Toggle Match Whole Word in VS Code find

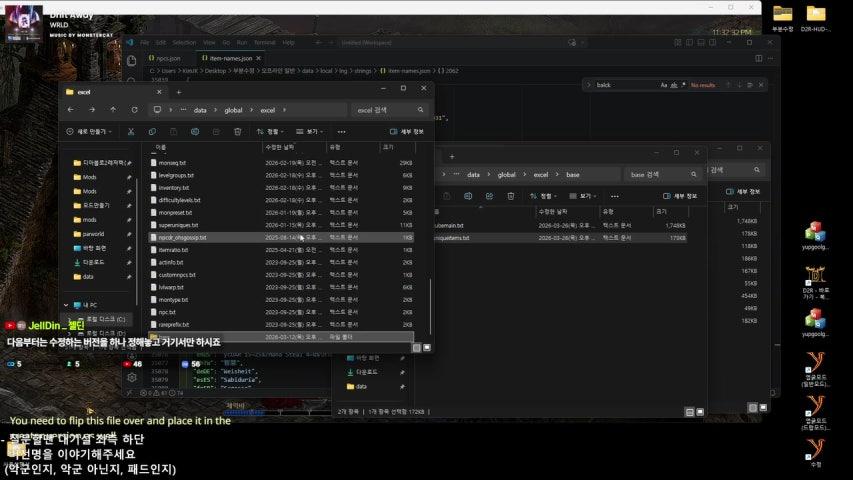[674, 85]
